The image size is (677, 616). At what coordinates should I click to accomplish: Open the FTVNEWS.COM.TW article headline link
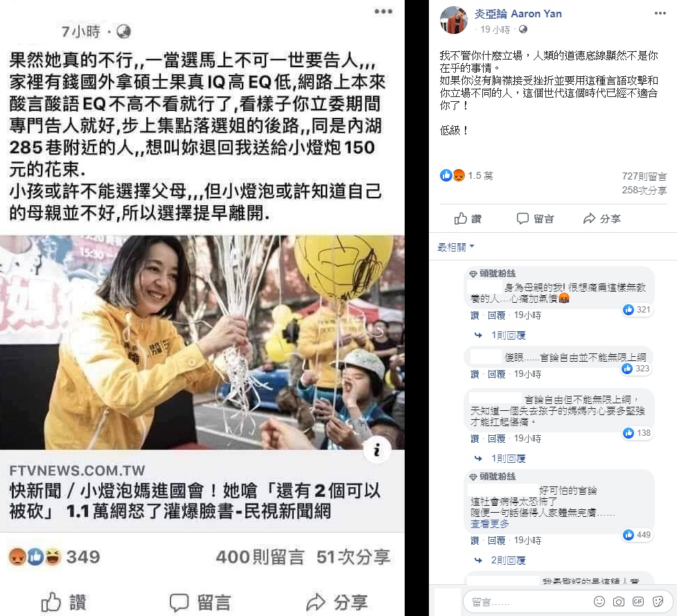pos(195,501)
